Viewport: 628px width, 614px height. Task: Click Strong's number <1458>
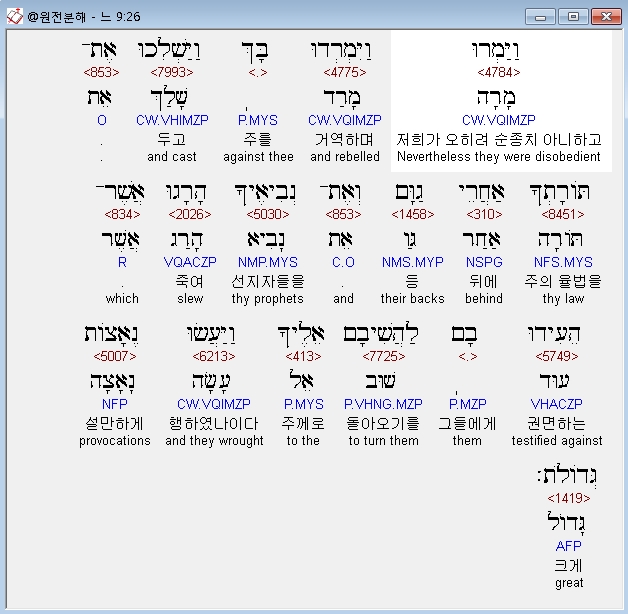[x=413, y=214]
